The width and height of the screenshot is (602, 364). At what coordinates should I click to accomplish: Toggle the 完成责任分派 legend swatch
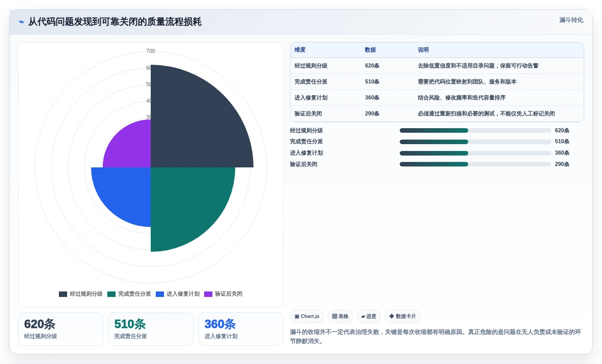111,294
